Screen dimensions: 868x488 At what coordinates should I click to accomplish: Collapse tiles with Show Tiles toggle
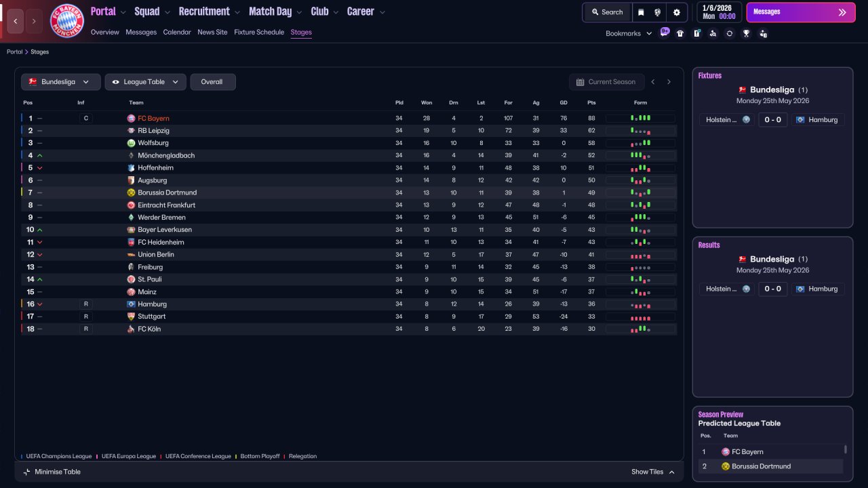click(x=653, y=472)
